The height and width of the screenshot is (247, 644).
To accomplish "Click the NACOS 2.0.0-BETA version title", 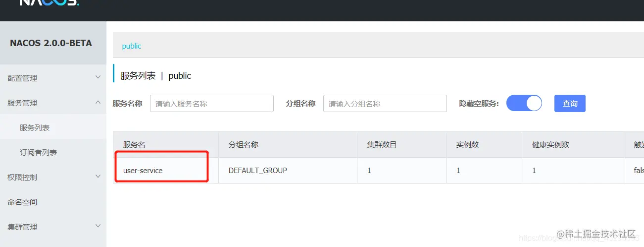I will (x=51, y=43).
